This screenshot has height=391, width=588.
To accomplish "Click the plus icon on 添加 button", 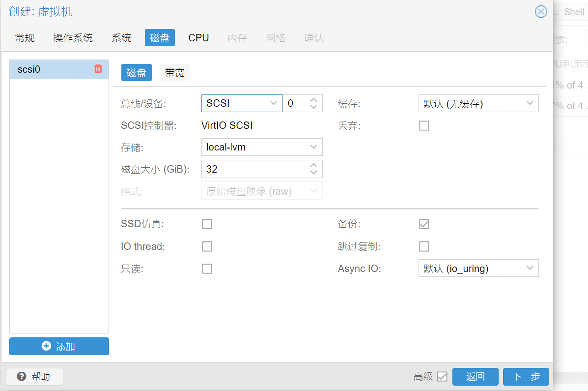I will click(47, 346).
